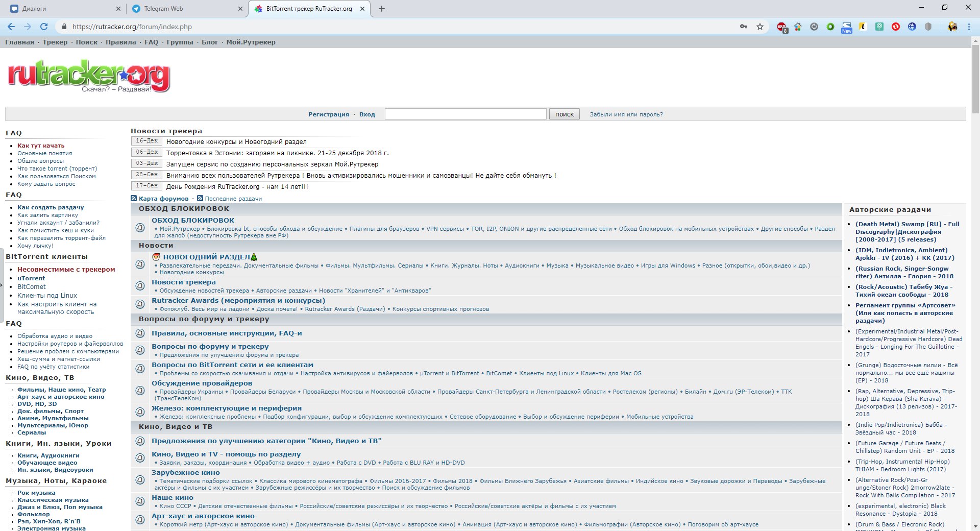Open Трекер in top menu
This screenshot has width=980, height=531.
tap(55, 42)
